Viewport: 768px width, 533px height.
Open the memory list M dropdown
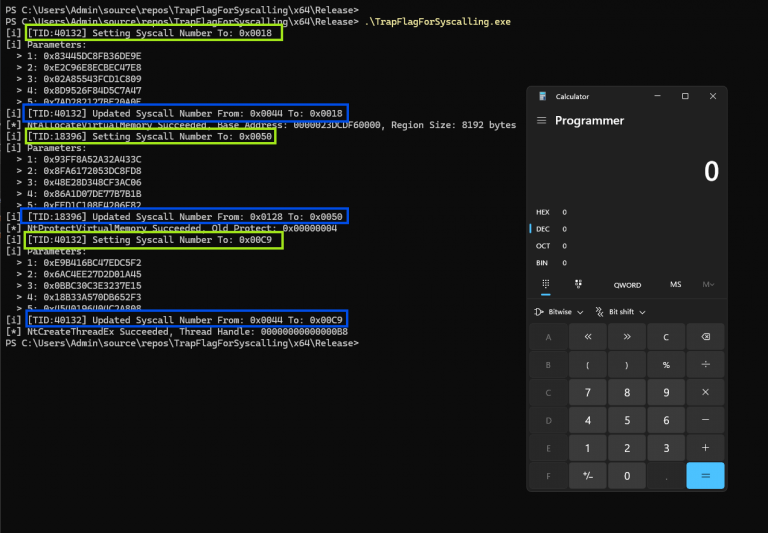[708, 285]
